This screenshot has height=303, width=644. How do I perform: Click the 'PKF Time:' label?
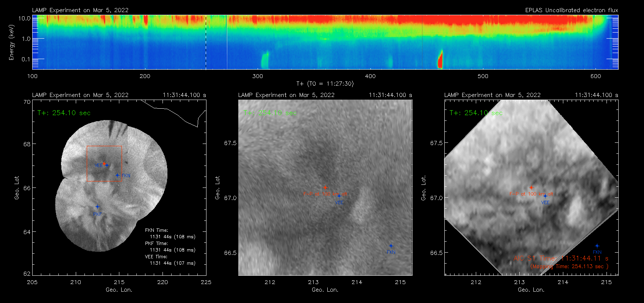click(156, 244)
